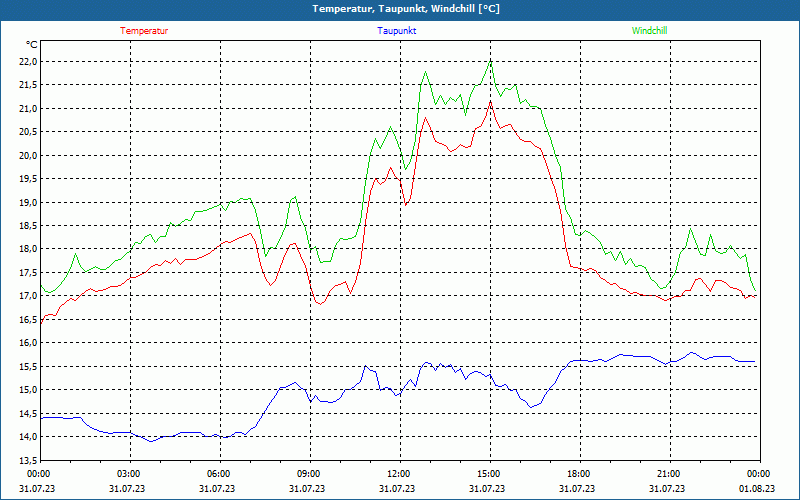800x500 pixels.
Task: Click the date label under 12:00
Action: click(x=397, y=488)
